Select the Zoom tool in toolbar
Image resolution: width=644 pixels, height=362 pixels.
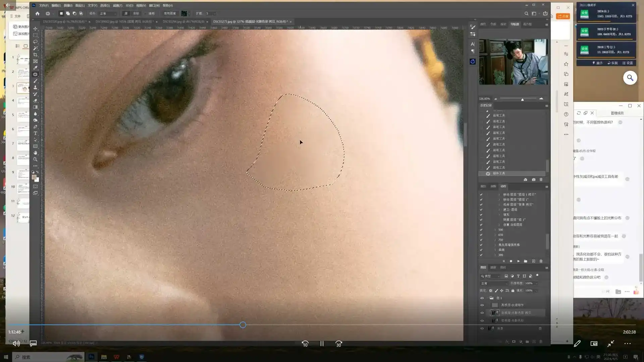coord(35,159)
